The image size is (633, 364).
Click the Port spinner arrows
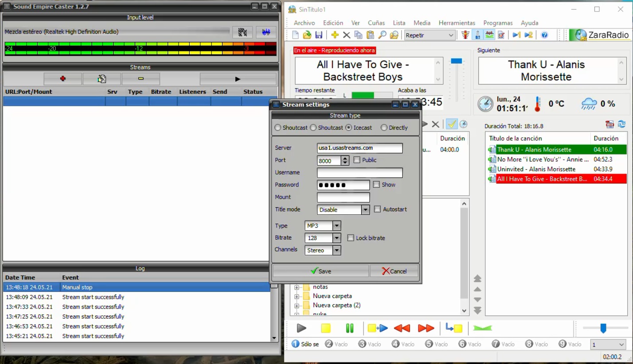coord(345,160)
